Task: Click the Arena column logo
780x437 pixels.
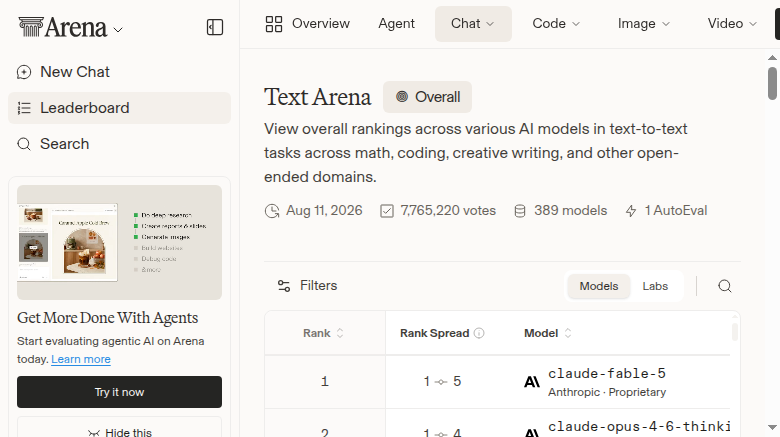Action: coord(31,27)
